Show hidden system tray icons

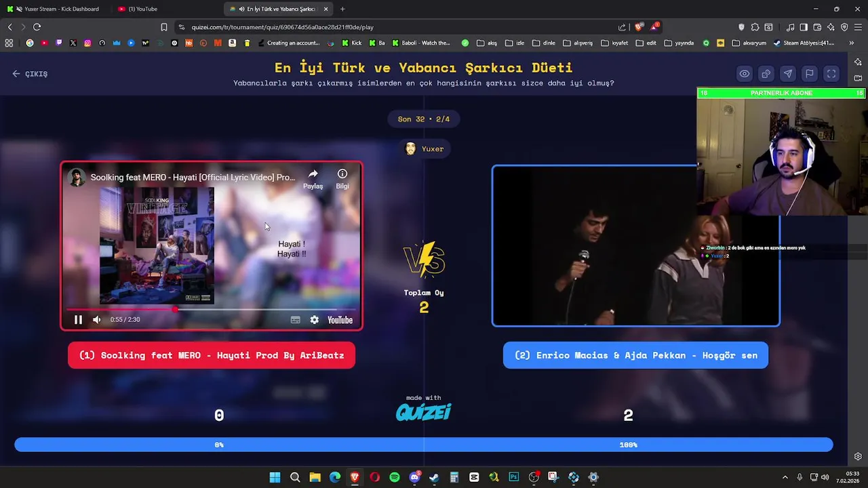pyautogui.click(x=785, y=477)
